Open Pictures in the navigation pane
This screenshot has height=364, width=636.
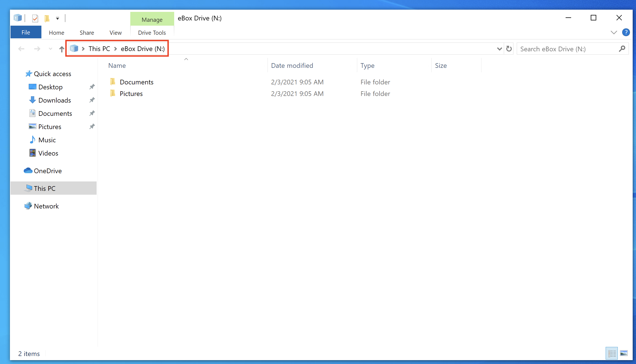(x=50, y=127)
